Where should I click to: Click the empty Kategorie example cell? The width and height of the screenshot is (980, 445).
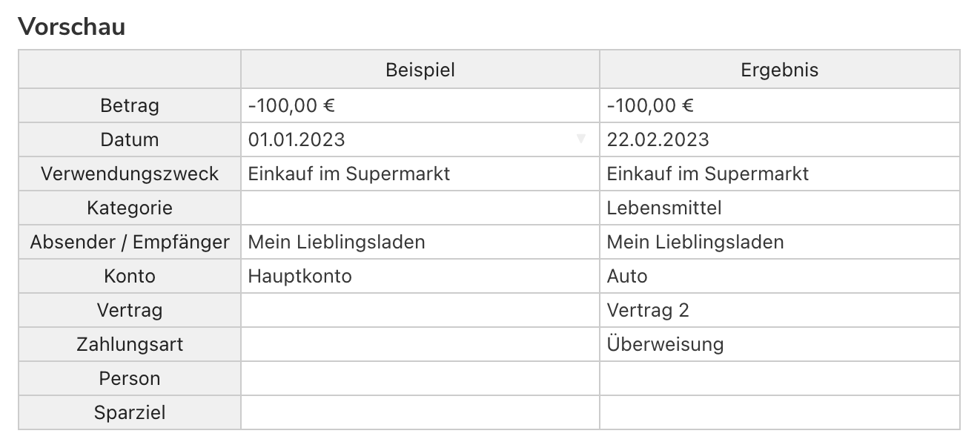[420, 208]
